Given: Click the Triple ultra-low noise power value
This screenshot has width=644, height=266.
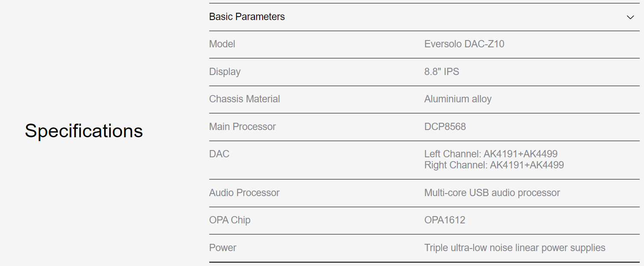Looking at the screenshot, I should coord(515,248).
